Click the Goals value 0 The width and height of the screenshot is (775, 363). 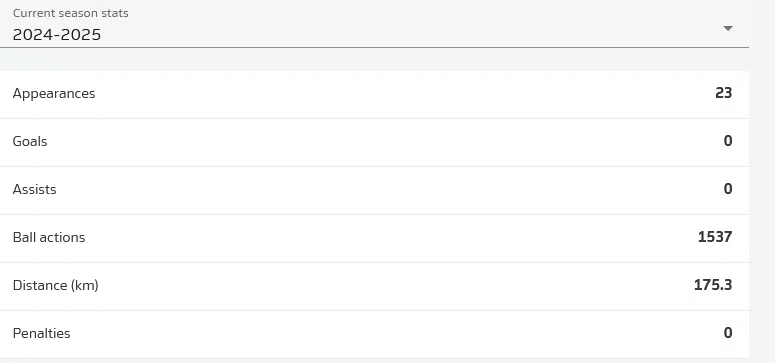click(728, 141)
